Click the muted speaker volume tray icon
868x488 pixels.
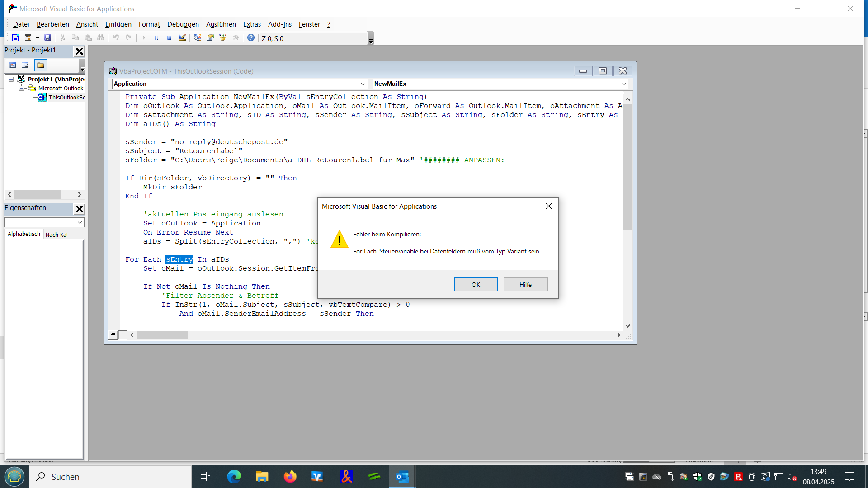(792, 477)
